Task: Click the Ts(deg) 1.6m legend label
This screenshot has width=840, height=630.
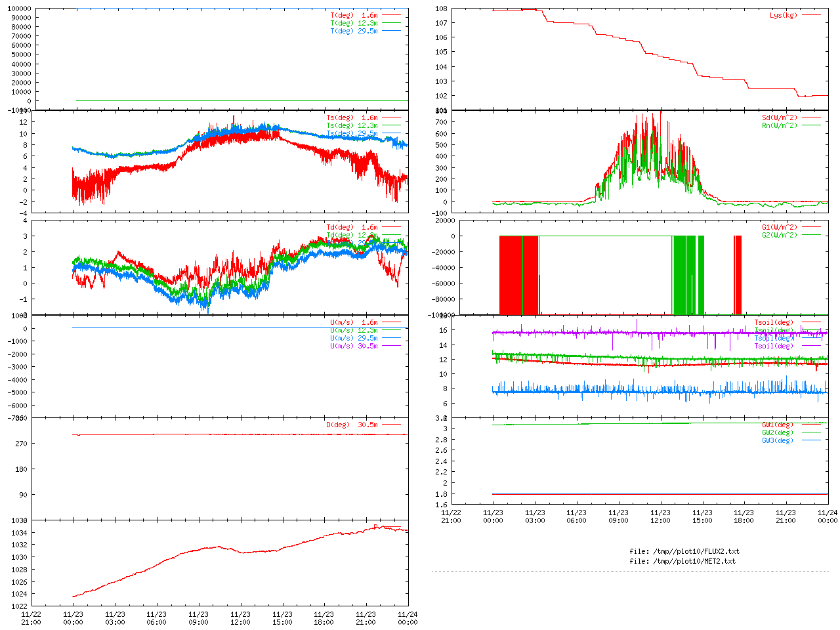Action: 352,117
